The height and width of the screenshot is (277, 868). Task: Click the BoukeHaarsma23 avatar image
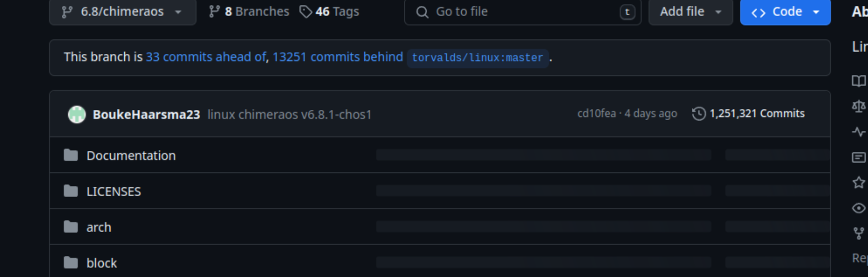77,114
